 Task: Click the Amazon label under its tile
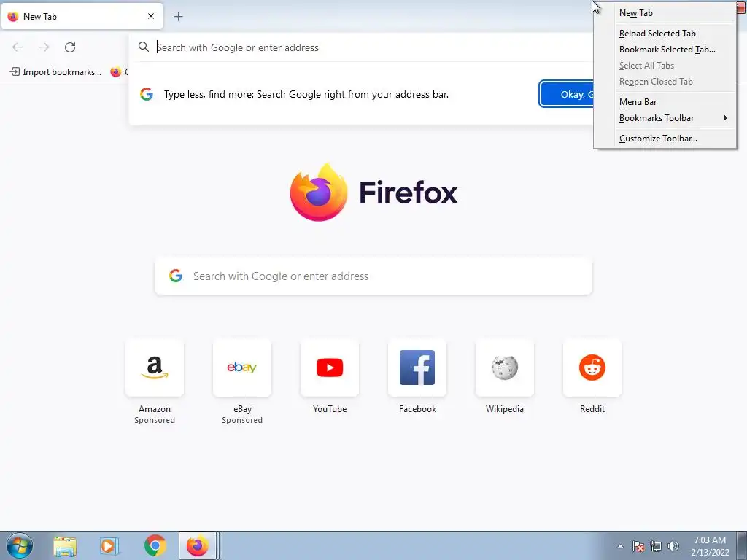point(155,409)
